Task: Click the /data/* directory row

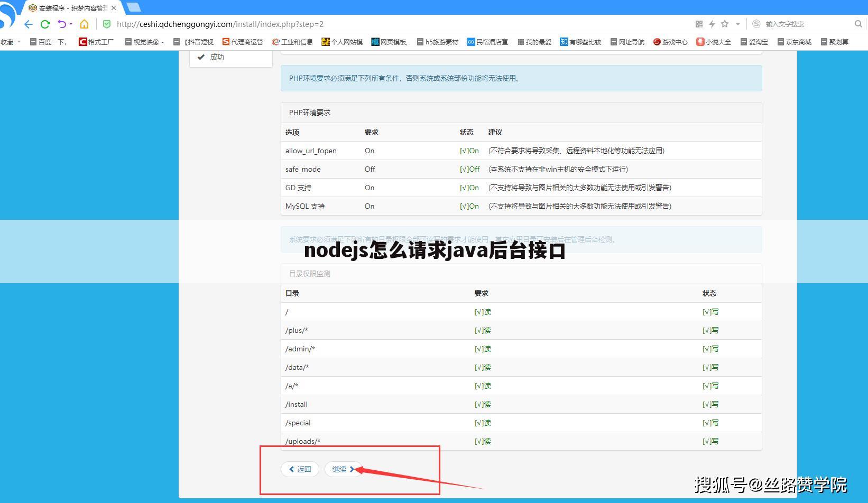Action: click(521, 367)
